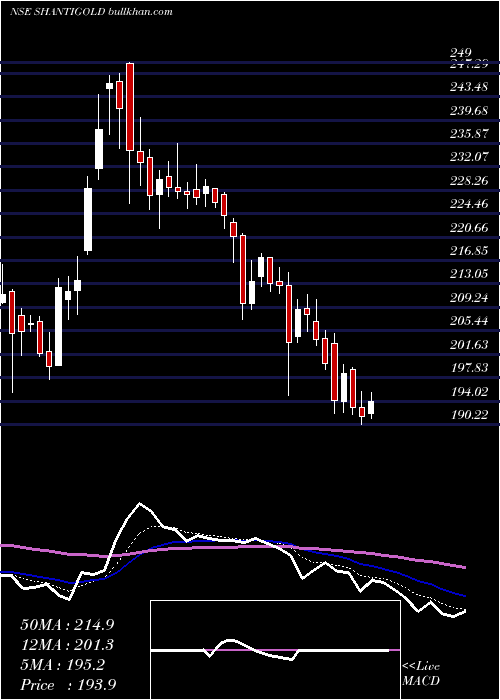The height and width of the screenshot is (700, 500).
Task: Click inside the MACD inset chart box
Action: coord(275,650)
